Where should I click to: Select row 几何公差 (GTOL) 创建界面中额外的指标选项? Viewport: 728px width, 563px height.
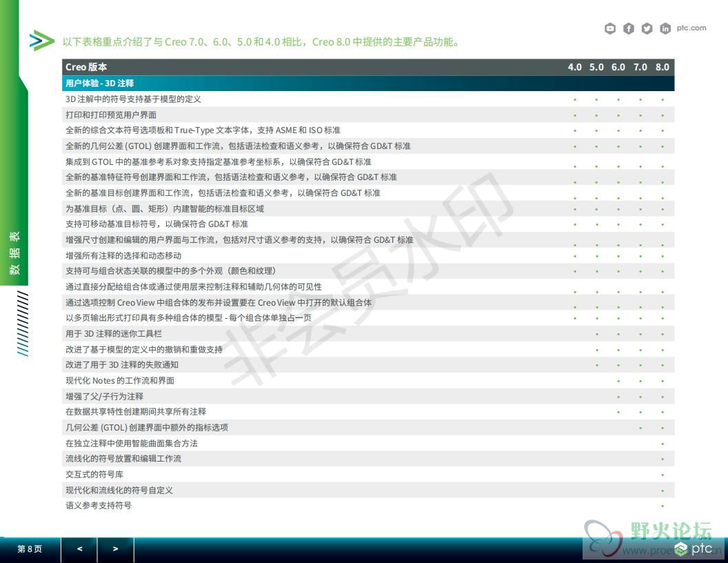coord(368,427)
